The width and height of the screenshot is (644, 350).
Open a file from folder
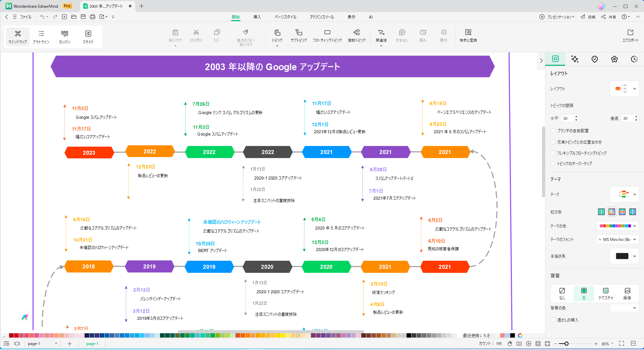coord(74,17)
